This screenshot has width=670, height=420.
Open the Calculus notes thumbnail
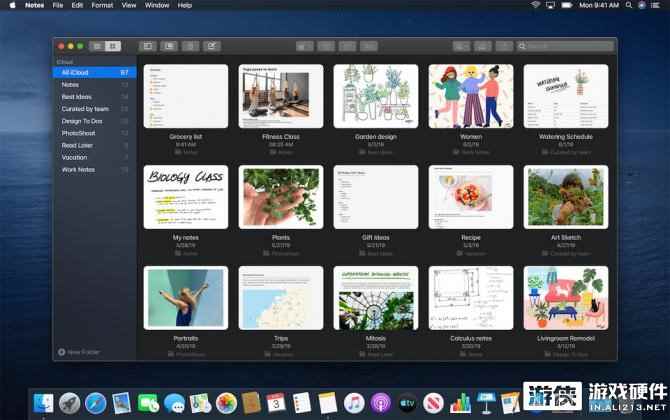click(471, 298)
